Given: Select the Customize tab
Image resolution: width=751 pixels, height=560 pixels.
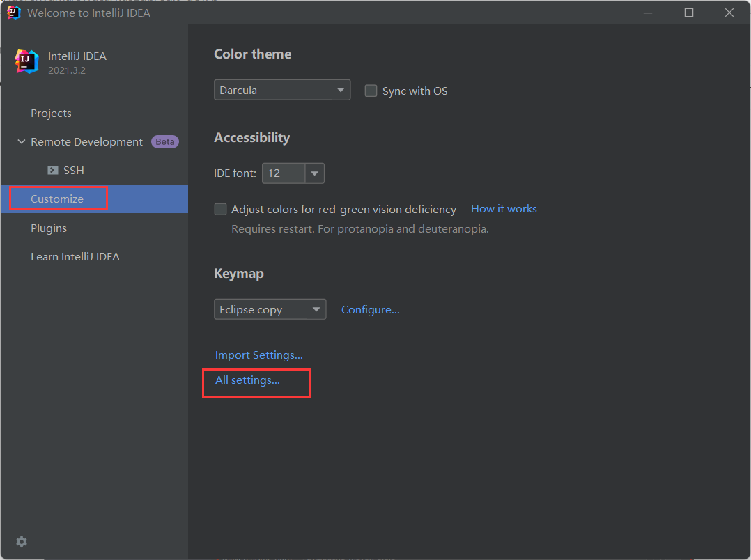Looking at the screenshot, I should (57, 199).
